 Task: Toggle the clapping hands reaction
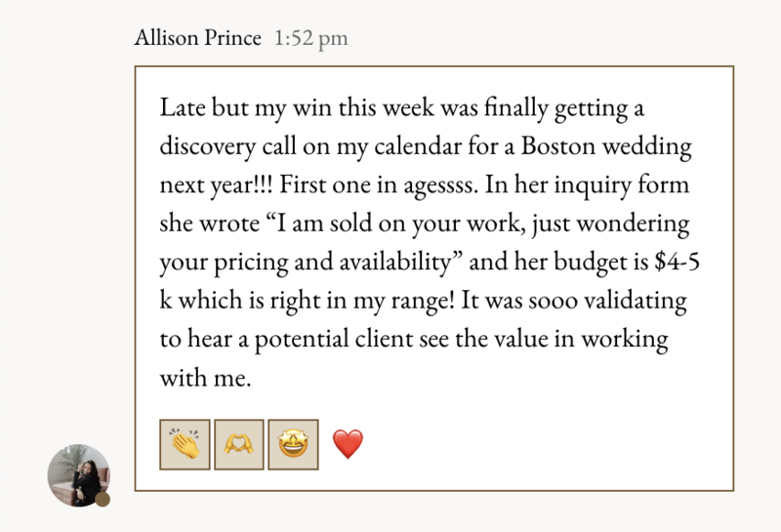click(x=185, y=444)
